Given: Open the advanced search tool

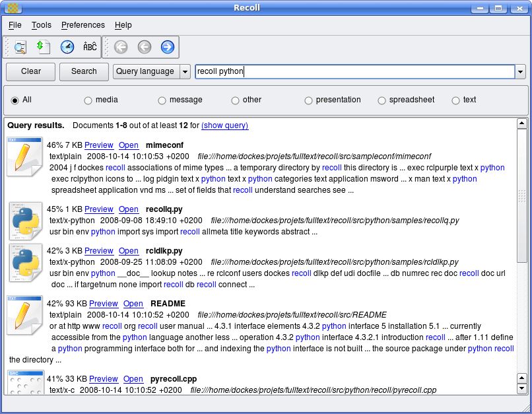Looking at the screenshot, I should [18, 47].
